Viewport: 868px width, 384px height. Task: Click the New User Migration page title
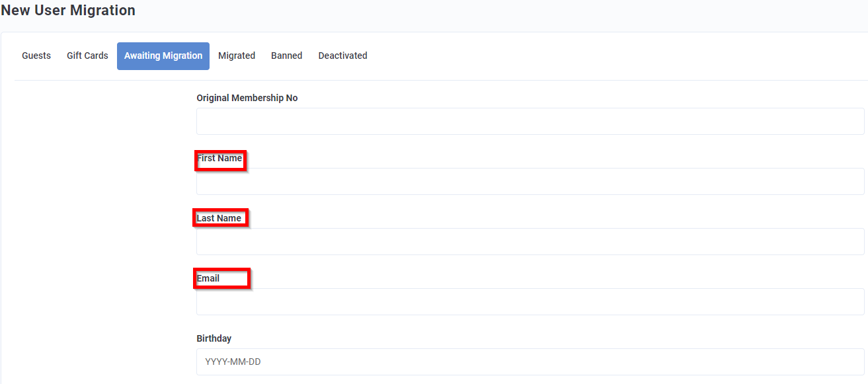pos(68,10)
